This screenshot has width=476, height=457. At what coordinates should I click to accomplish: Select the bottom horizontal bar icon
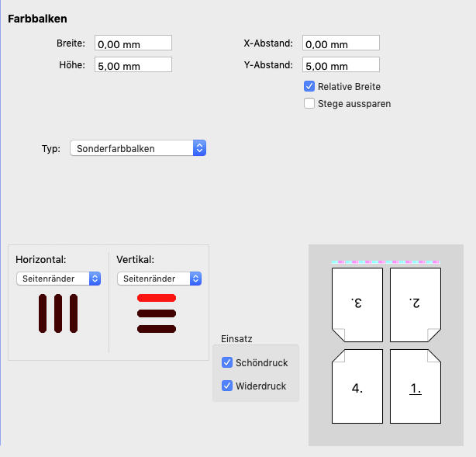(157, 329)
